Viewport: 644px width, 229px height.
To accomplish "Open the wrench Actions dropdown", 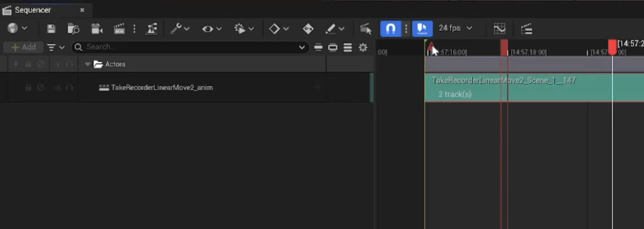I will (180, 29).
